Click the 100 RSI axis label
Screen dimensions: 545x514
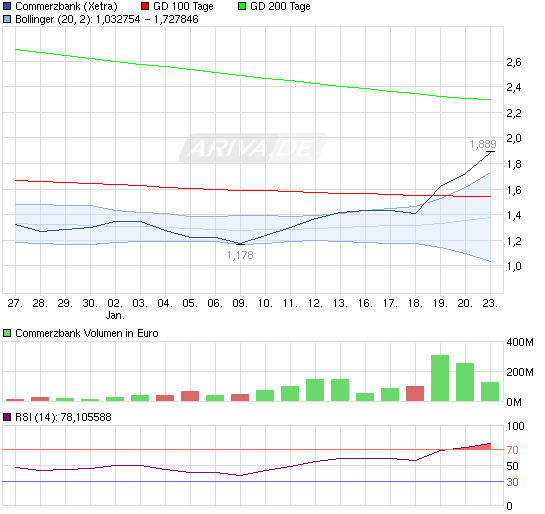click(x=515, y=426)
